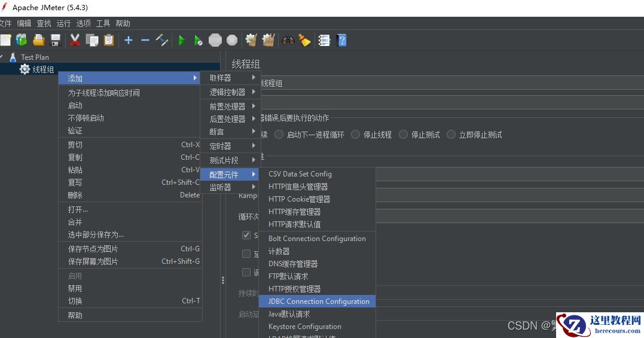Click the Reset Search brush icon
The width and height of the screenshot is (644, 338).
[304, 40]
